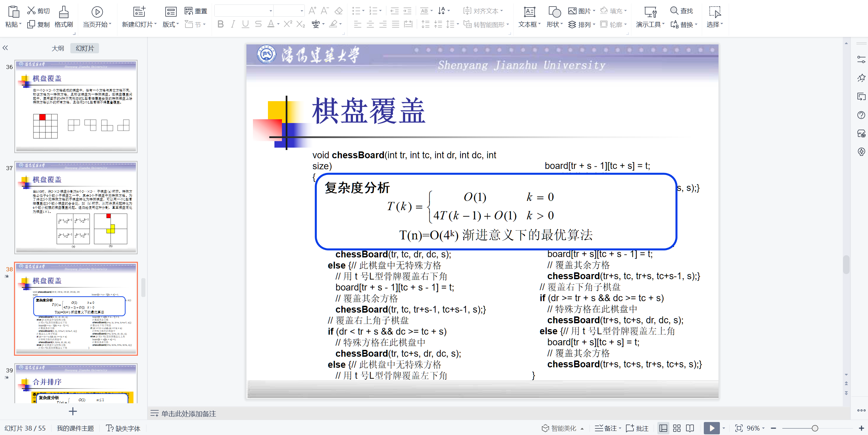The height and width of the screenshot is (435, 868).
Task: Switch to slide sorter grid view
Action: click(677, 428)
